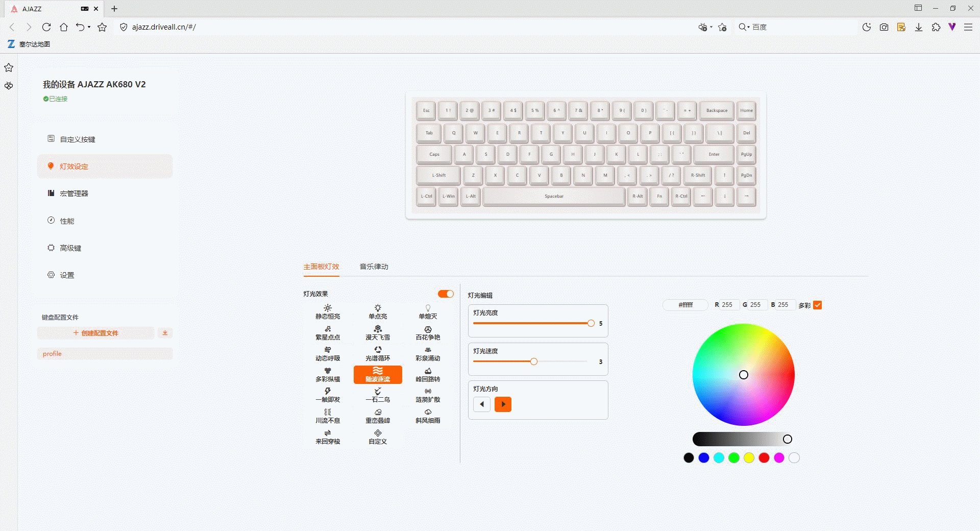Image resolution: width=980 pixels, height=531 pixels.
Task: Expand the undo history dropdown arrow
Action: tap(89, 27)
